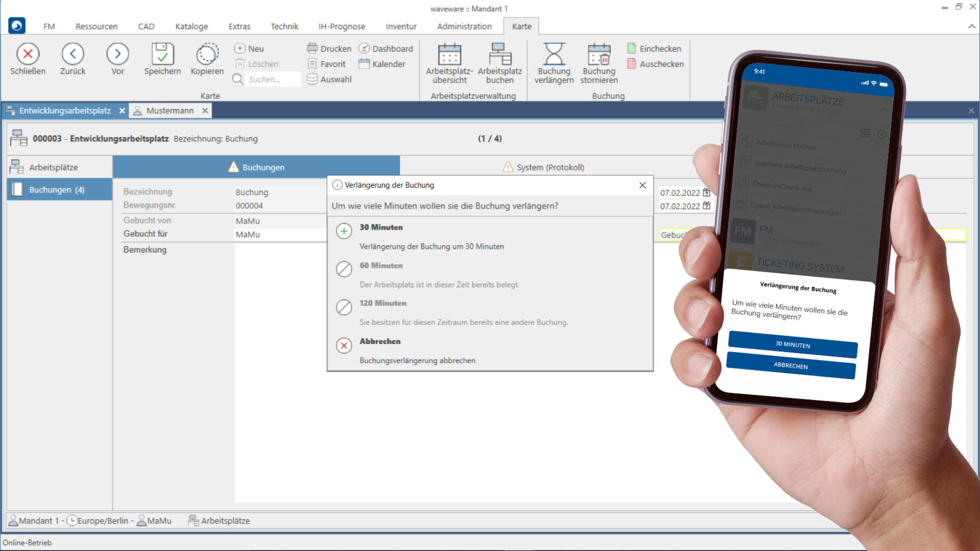The height and width of the screenshot is (551, 980).
Task: Open the Arbeitsplatzübersicht calendar icon
Action: pos(449,54)
